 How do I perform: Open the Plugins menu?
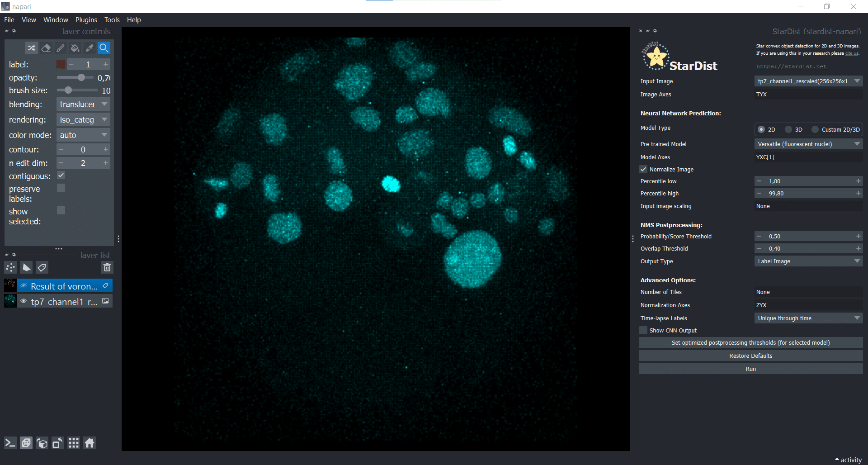click(86, 20)
